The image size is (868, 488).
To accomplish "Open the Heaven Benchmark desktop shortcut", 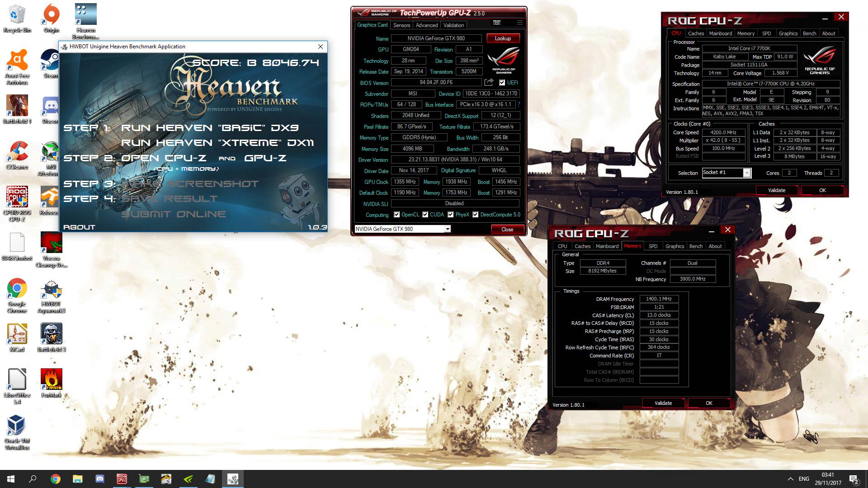I will 85,21.
